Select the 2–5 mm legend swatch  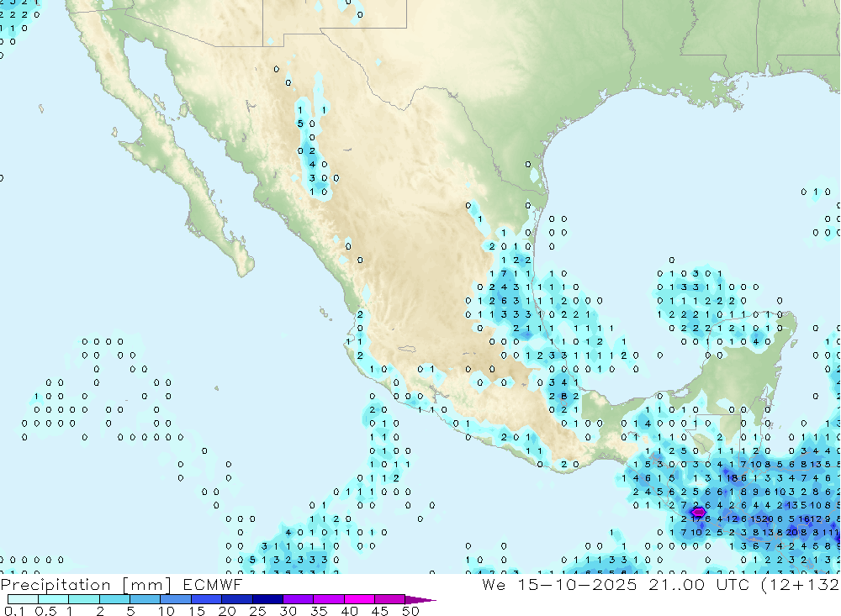pyautogui.click(x=114, y=599)
